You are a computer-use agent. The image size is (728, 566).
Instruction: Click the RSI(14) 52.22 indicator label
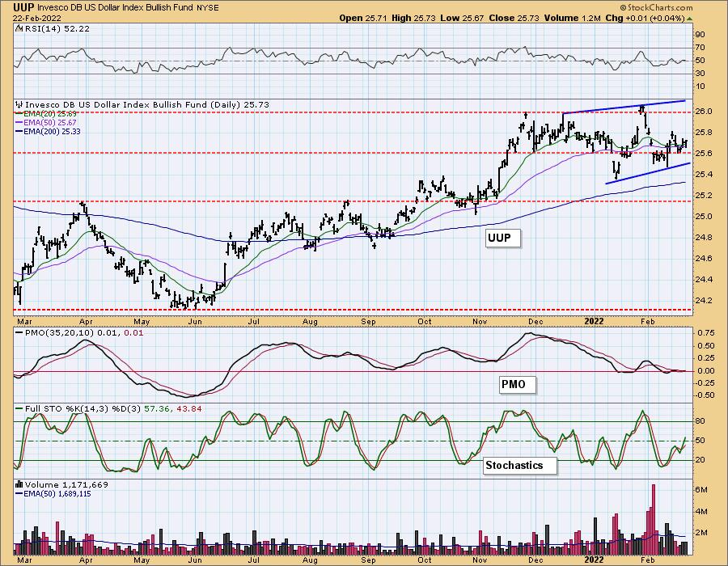[57, 29]
